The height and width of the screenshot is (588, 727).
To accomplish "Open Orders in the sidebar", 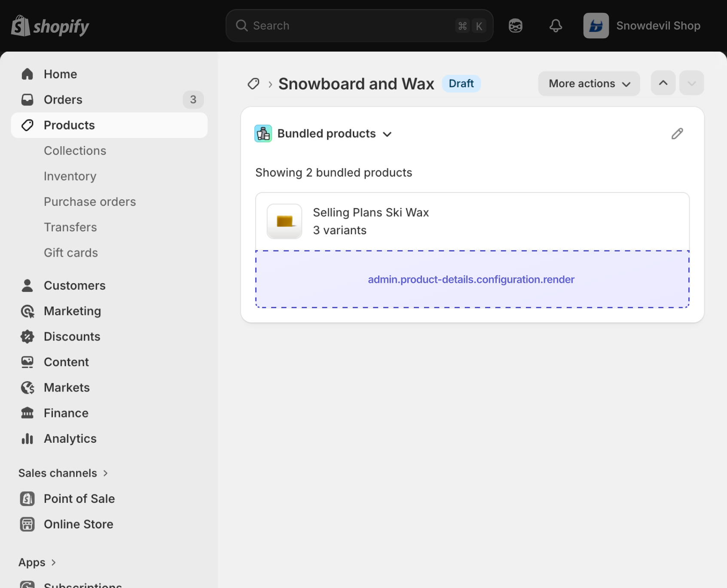I will [x=109, y=100].
